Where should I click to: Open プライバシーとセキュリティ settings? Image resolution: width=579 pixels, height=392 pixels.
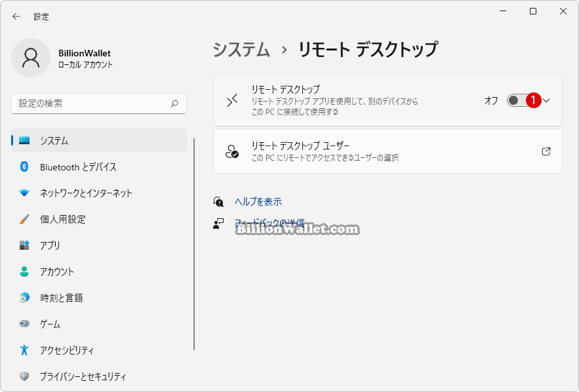click(99, 376)
